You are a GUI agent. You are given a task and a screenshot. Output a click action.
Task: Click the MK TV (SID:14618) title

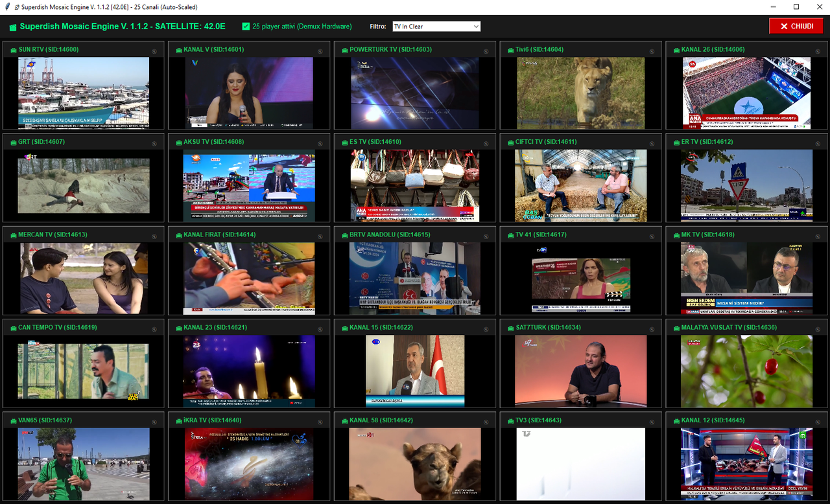(x=708, y=235)
